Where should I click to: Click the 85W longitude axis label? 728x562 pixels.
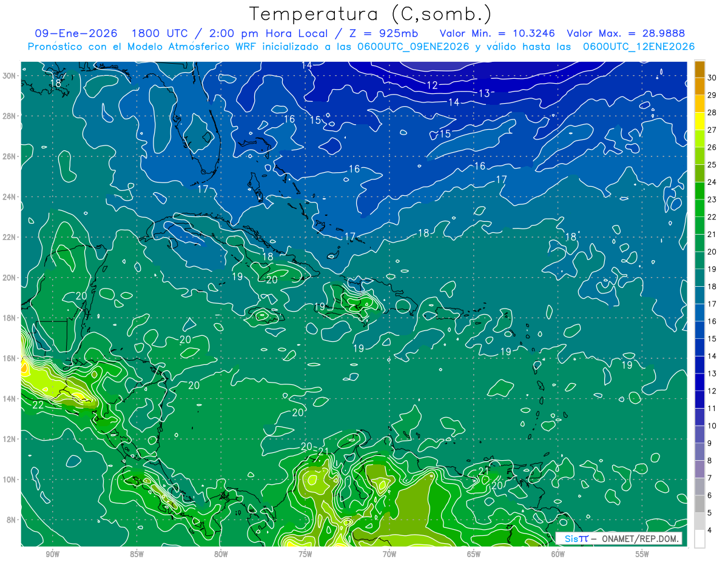pyautogui.click(x=136, y=554)
